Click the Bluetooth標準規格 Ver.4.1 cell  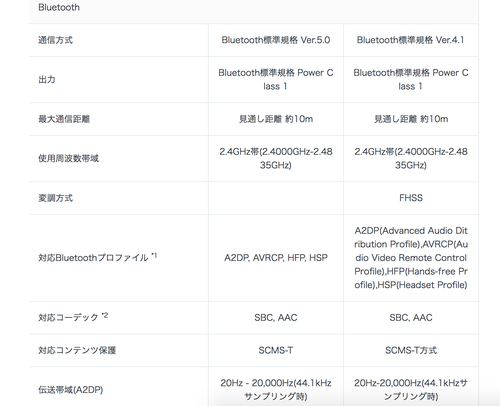click(411, 40)
